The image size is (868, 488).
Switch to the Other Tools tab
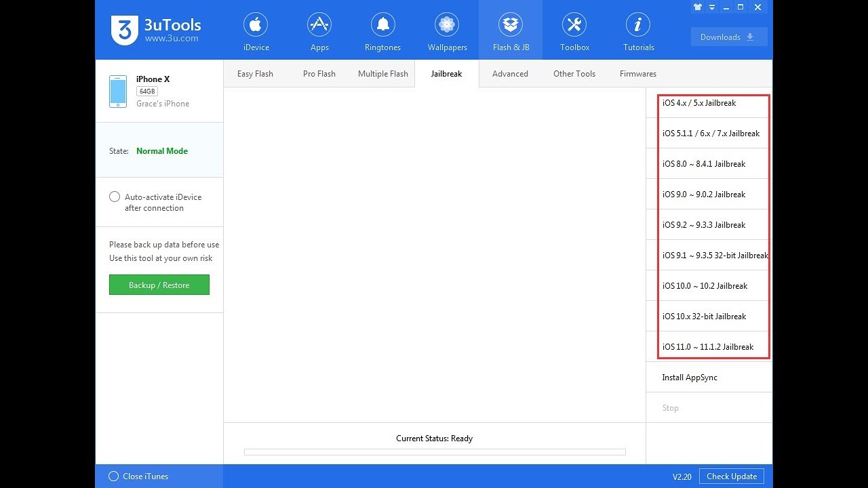pos(574,74)
